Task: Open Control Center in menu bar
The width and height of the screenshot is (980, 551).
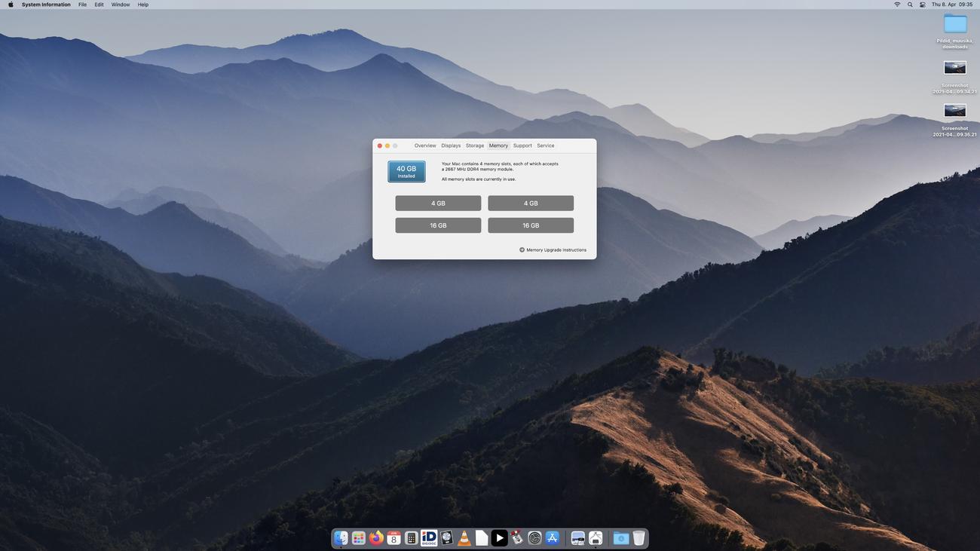Action: pyautogui.click(x=922, y=5)
